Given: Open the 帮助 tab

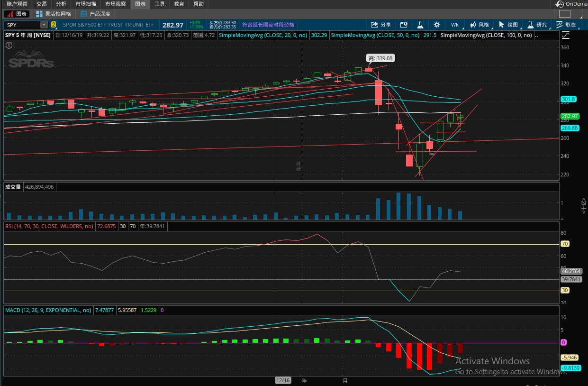Looking at the screenshot, I should [x=199, y=4].
